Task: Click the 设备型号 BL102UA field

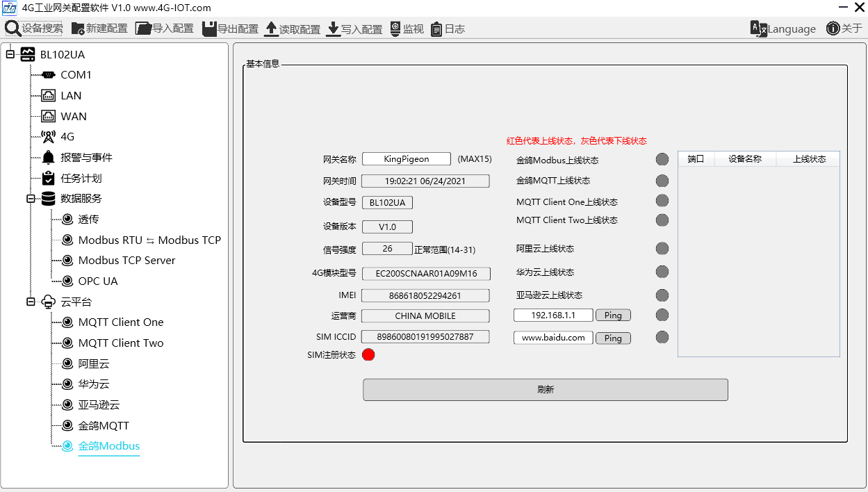Action: (x=387, y=203)
